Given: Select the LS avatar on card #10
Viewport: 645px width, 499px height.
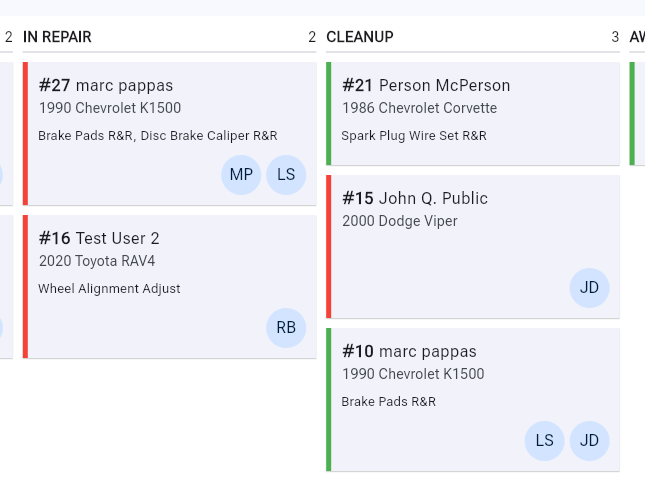Looking at the screenshot, I should click(544, 441).
